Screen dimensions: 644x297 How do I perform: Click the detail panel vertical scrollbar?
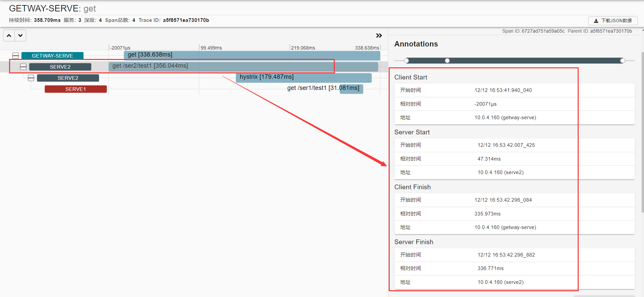click(643, 132)
